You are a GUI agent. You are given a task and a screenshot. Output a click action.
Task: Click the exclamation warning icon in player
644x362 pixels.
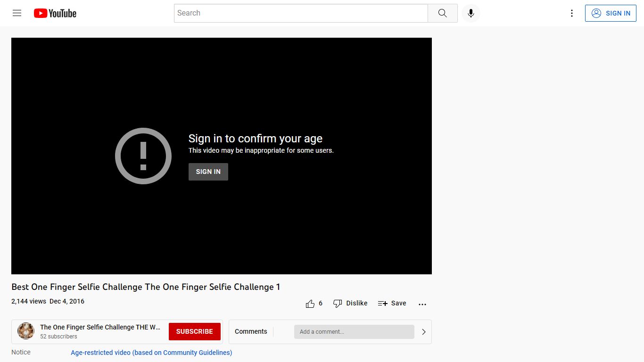pos(143,156)
